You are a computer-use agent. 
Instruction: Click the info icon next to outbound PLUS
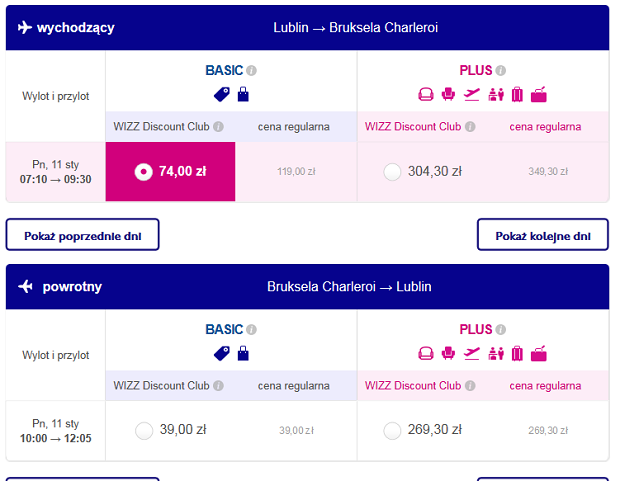(501, 70)
